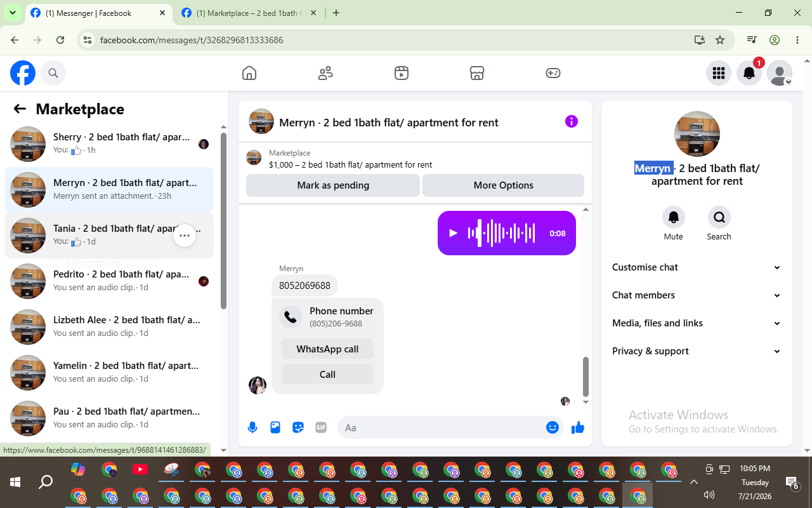Click WhatsApp call button
Screen dimensions: 812x508
tap(327, 349)
